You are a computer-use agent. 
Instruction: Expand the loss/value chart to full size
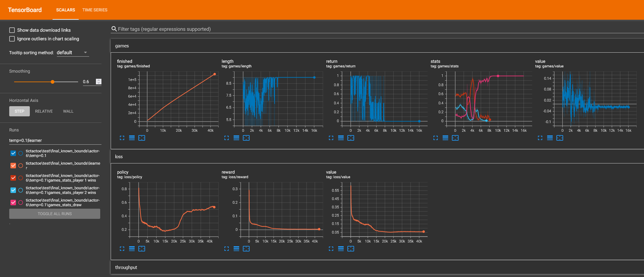tap(331, 249)
